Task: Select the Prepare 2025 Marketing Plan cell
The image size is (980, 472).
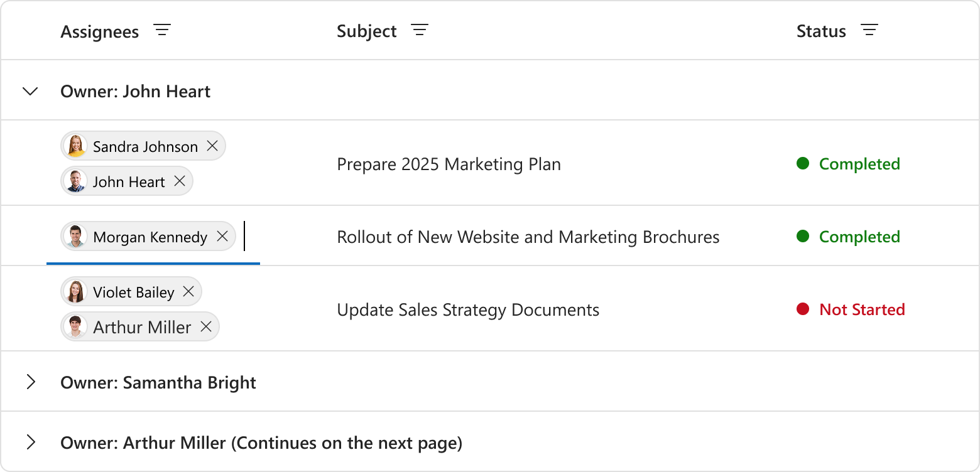Action: click(x=449, y=164)
